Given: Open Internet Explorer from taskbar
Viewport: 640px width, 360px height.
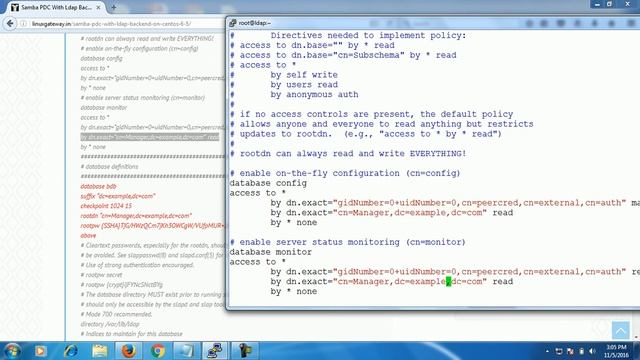Looking at the screenshot, I should (x=71, y=351).
